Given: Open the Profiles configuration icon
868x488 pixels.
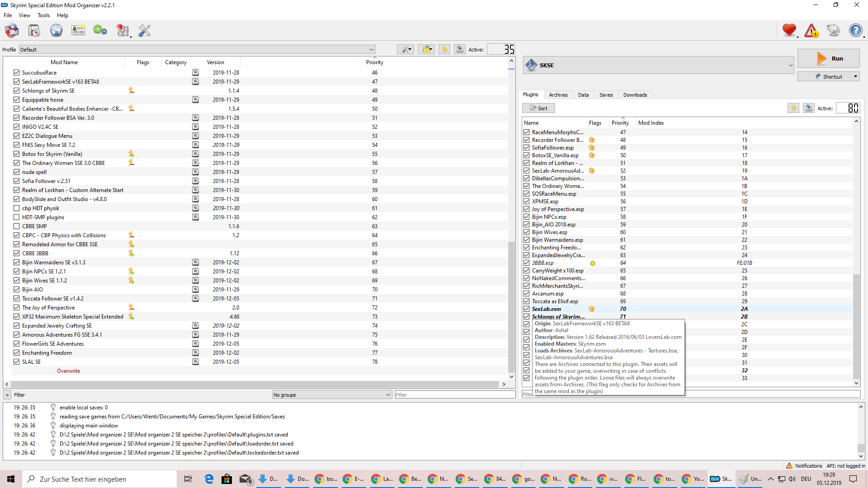Looking at the screenshot, I should 78,31.
